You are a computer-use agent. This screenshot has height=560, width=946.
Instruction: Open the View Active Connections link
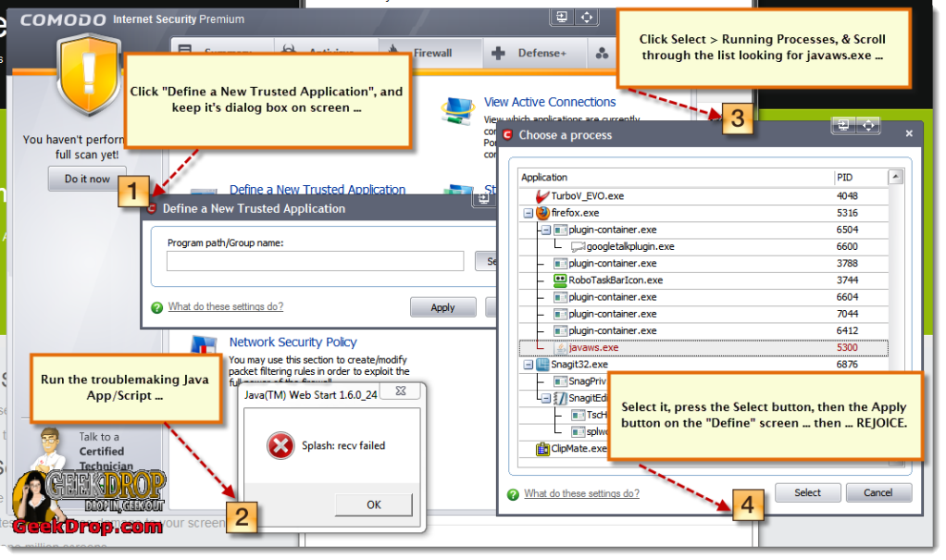(550, 102)
